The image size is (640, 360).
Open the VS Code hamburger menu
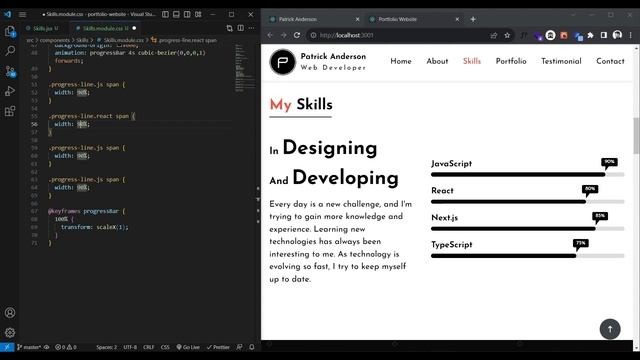(22, 14)
